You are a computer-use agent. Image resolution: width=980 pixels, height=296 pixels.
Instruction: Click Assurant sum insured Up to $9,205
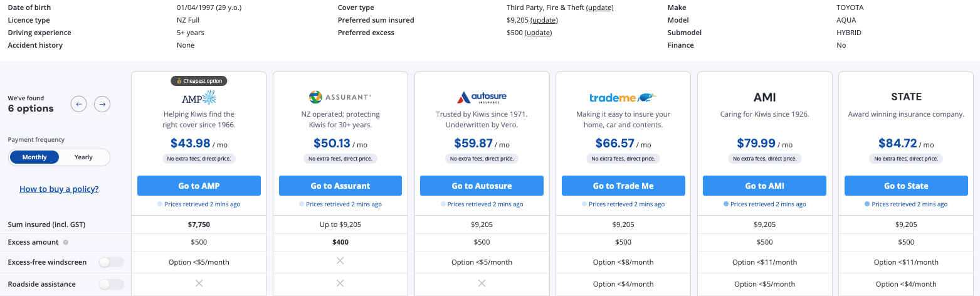coord(340,225)
